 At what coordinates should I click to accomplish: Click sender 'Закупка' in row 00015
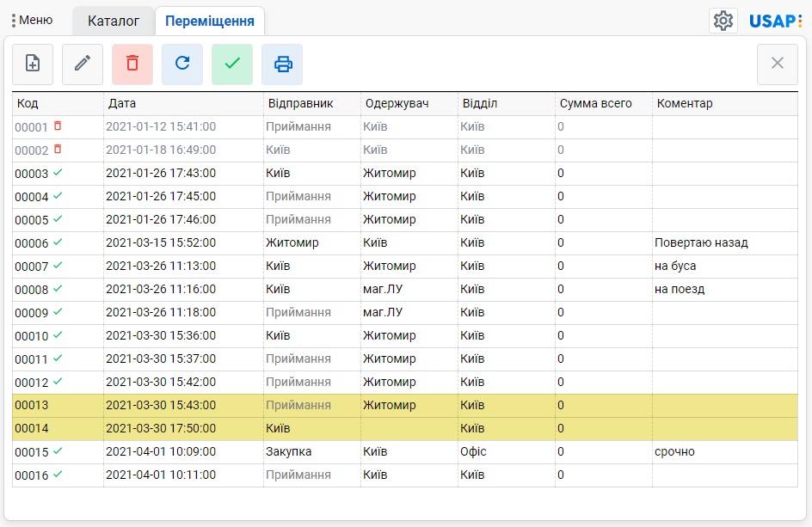pyautogui.click(x=289, y=452)
